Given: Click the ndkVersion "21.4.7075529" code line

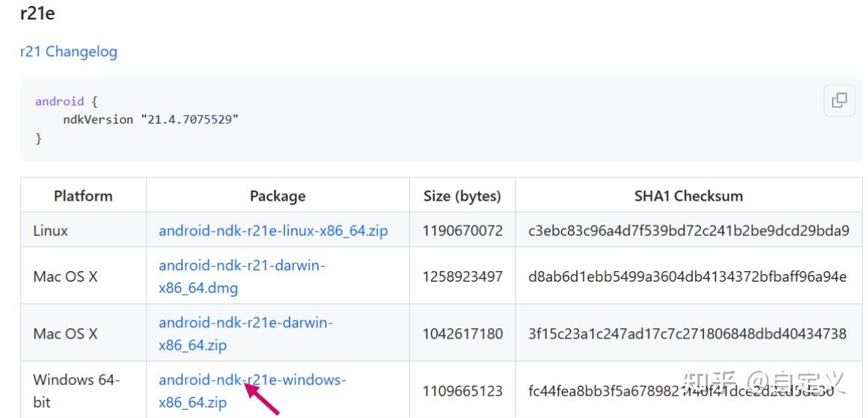Looking at the screenshot, I should (x=150, y=120).
